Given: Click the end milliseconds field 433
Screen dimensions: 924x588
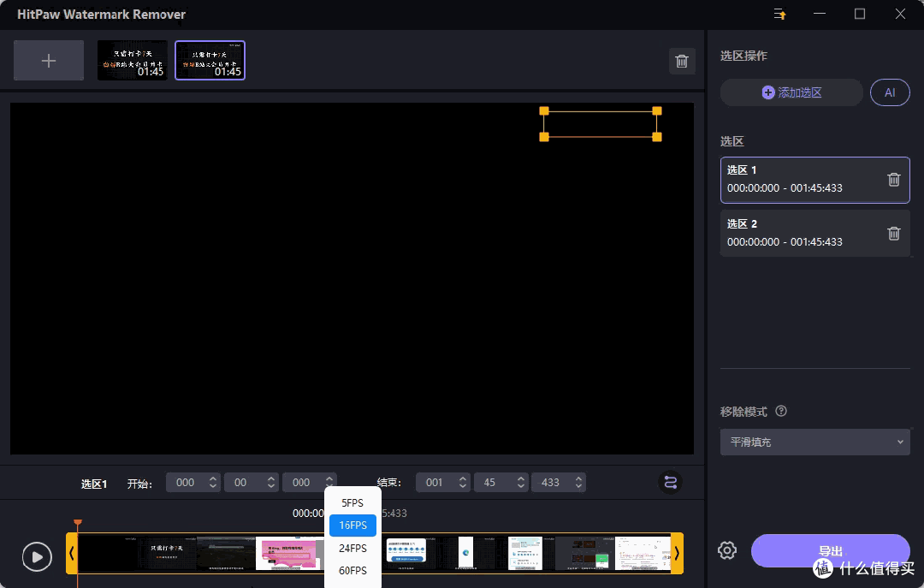Looking at the screenshot, I should point(551,483).
